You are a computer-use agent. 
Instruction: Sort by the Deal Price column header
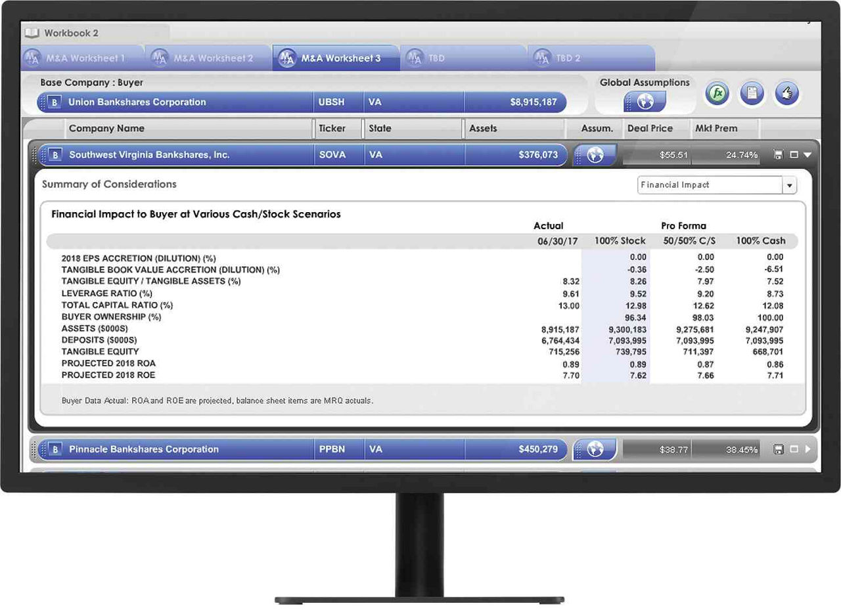[x=649, y=129]
